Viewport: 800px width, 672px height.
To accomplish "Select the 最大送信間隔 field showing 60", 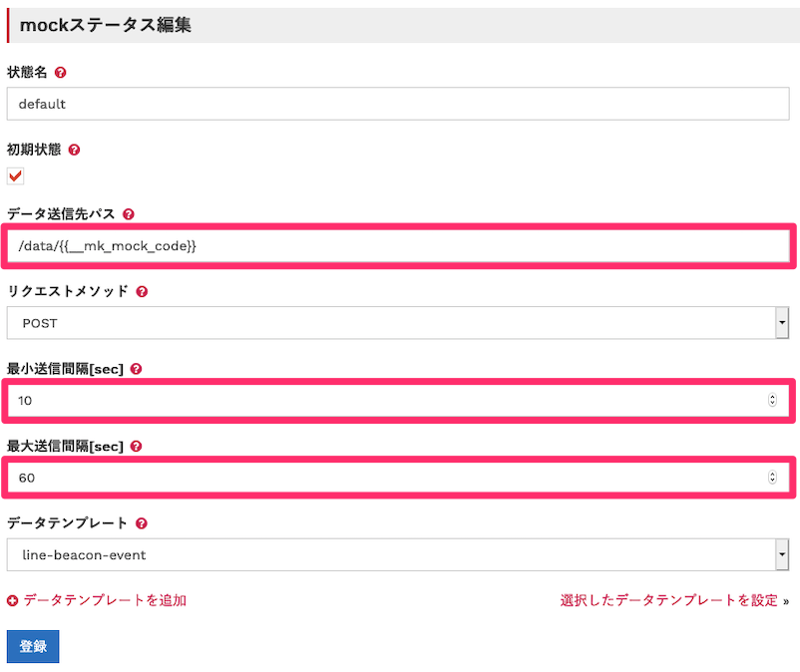I will point(399,478).
